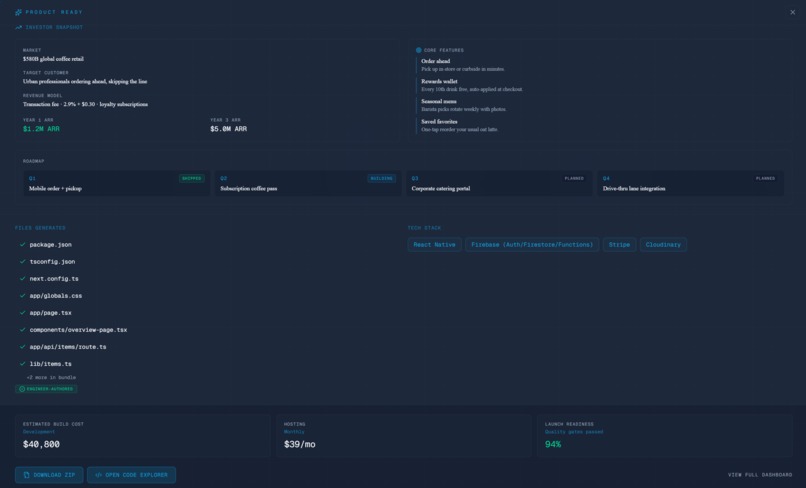The height and width of the screenshot is (488, 806).
Task: Click the $39/mo hosting value
Action: click(300, 444)
